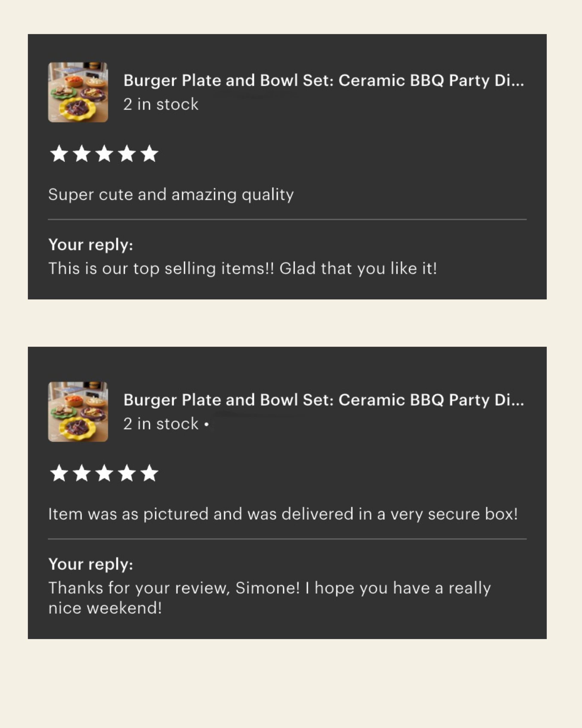
Task: Select the "Super cute and amazing quality" review text
Action: point(171,194)
